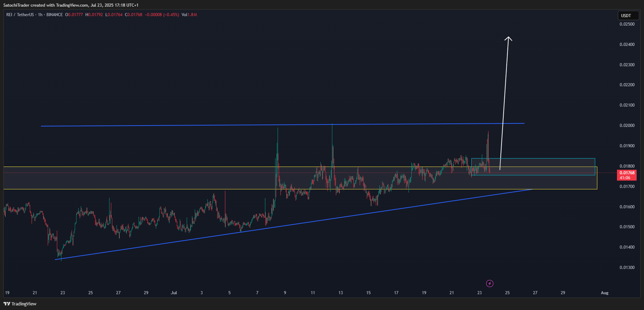Click the 0.01400 price axis label

click(x=627, y=247)
